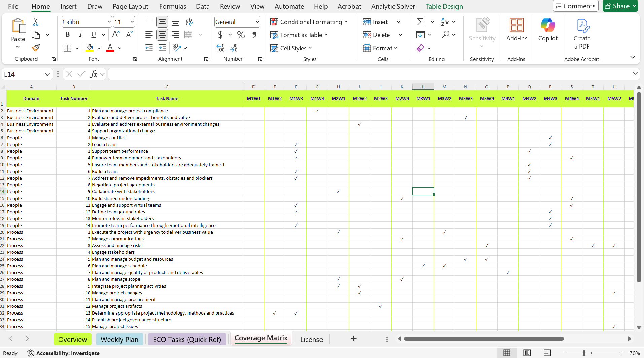
Task: Toggle Bold formatting
Action: tap(68, 34)
